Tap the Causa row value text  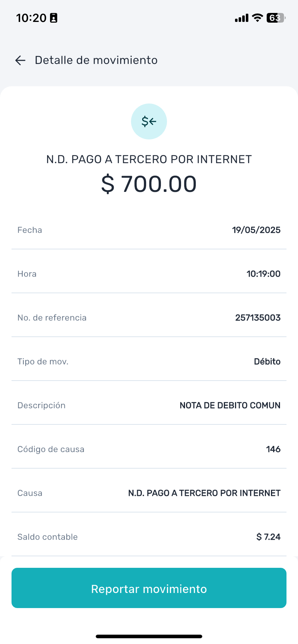pos(204,493)
